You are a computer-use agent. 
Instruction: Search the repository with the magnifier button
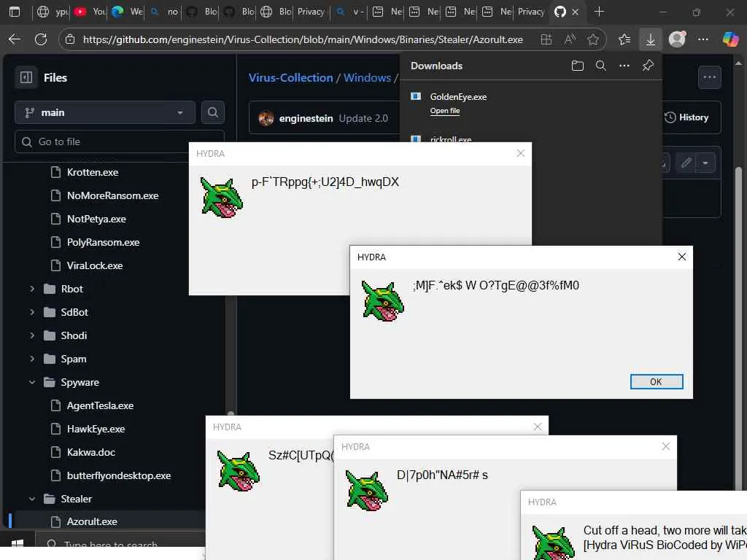(x=212, y=112)
